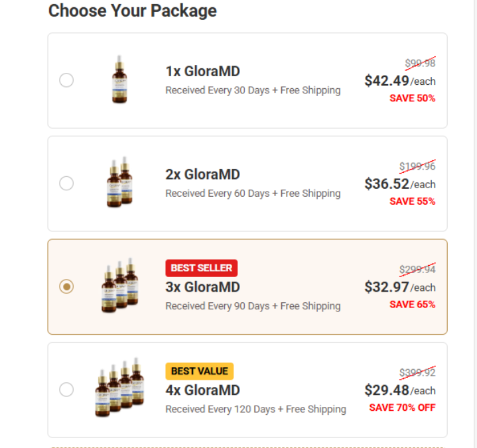Click the single GloraMD bottle image
This screenshot has width=477, height=448.
(x=119, y=80)
